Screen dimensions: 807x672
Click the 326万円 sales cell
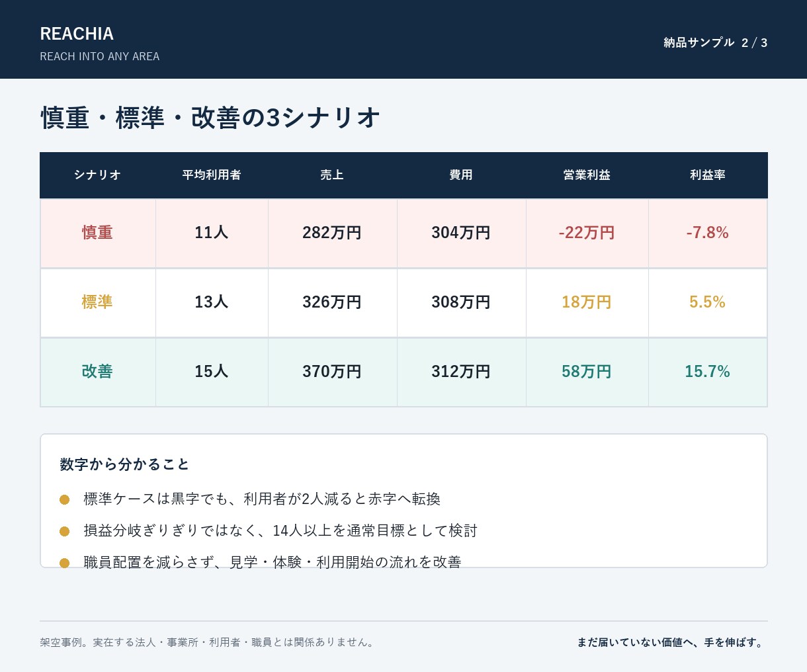(332, 302)
